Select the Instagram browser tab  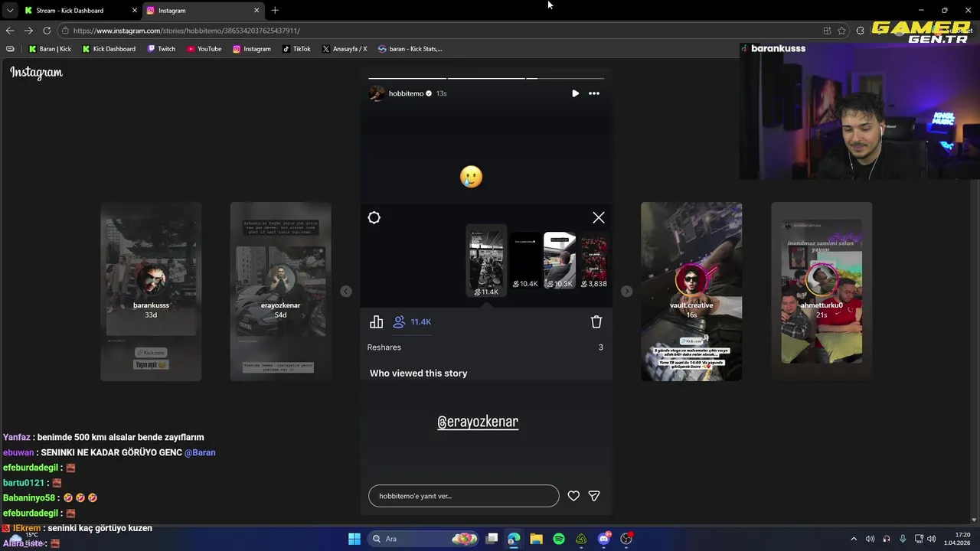[x=203, y=11]
